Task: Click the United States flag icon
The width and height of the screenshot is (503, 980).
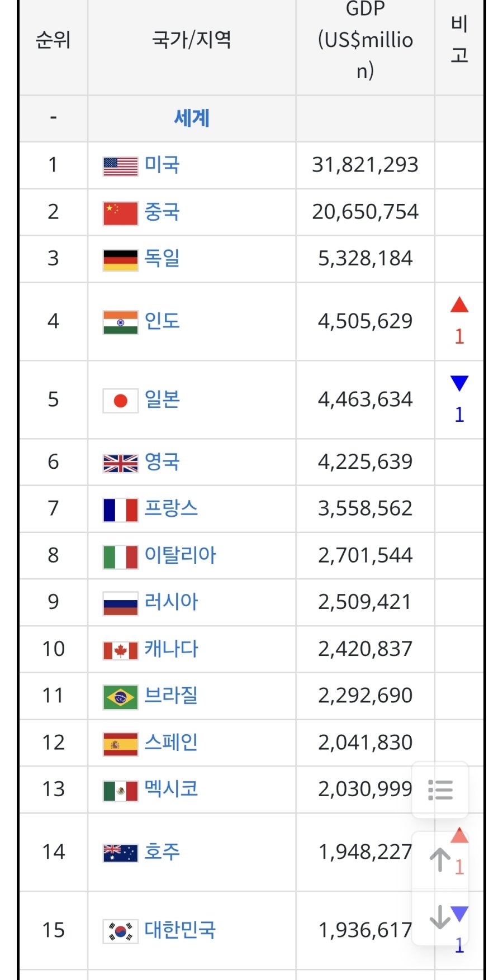Action: pyautogui.click(x=120, y=166)
